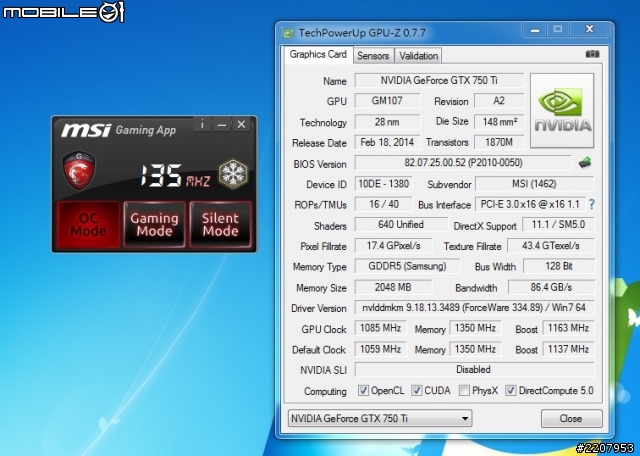Click default Boost value 1137 MHz

[x=568, y=349]
